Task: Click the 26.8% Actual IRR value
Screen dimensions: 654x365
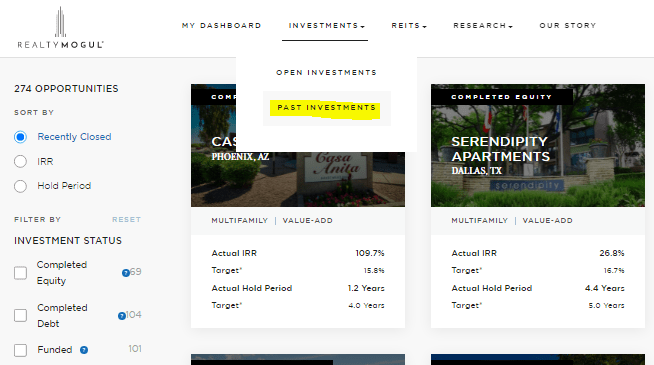Action: (x=612, y=253)
